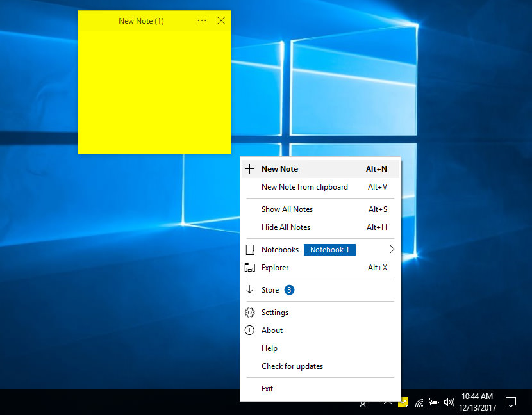
Task: Open the Action Center notification icon
Action: (x=511, y=402)
